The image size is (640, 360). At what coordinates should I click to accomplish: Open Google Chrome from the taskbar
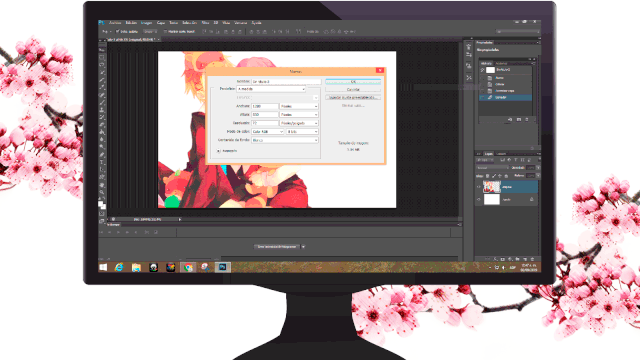click(x=188, y=267)
